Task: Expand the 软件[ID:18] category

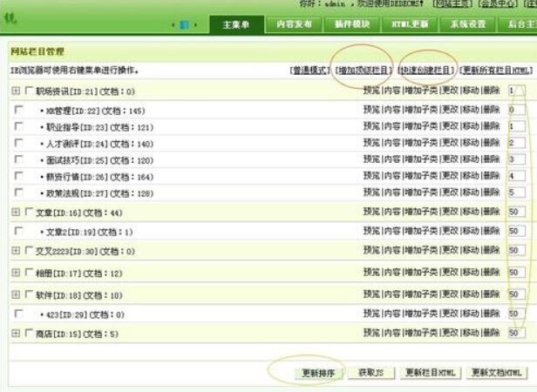Action: [x=16, y=294]
